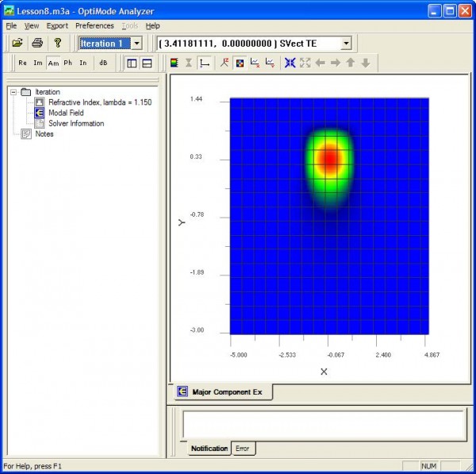The image size is (476, 474).
Task: Switch to the Notification tab
Action: point(209,449)
